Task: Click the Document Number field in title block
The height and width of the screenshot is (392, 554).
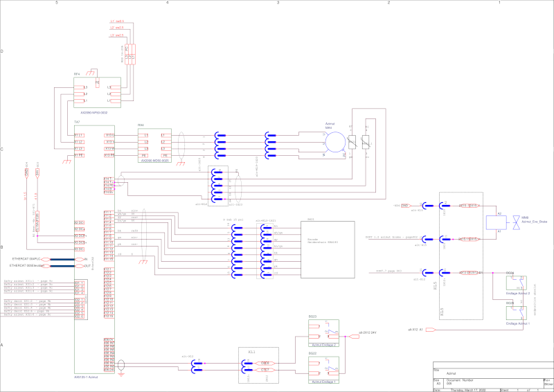Action: (458, 380)
